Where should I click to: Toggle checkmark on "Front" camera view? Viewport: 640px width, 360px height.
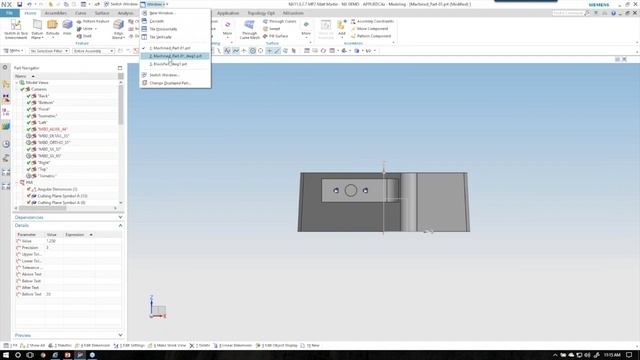[x=29, y=109]
